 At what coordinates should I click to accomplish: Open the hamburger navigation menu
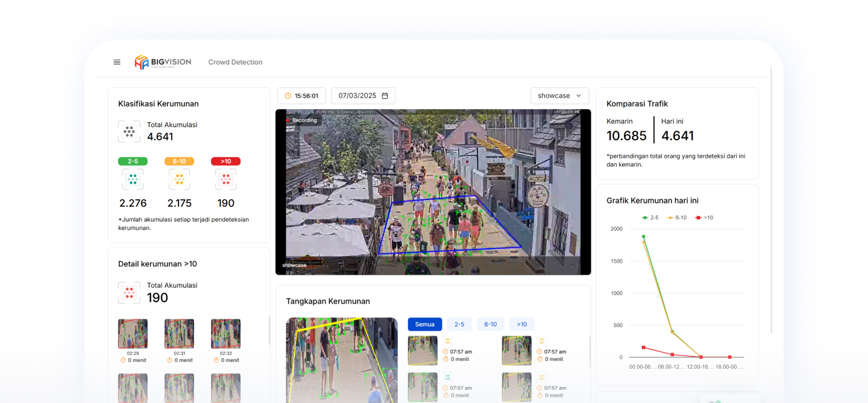coord(117,62)
